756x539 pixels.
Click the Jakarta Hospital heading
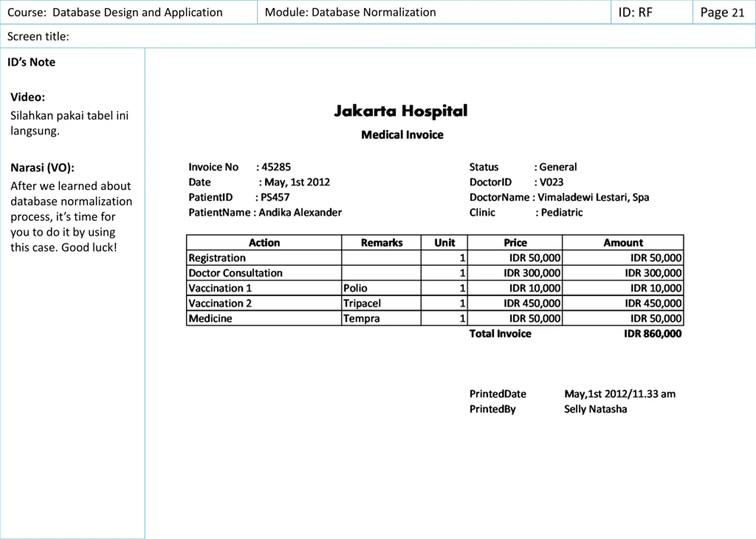tap(400, 111)
